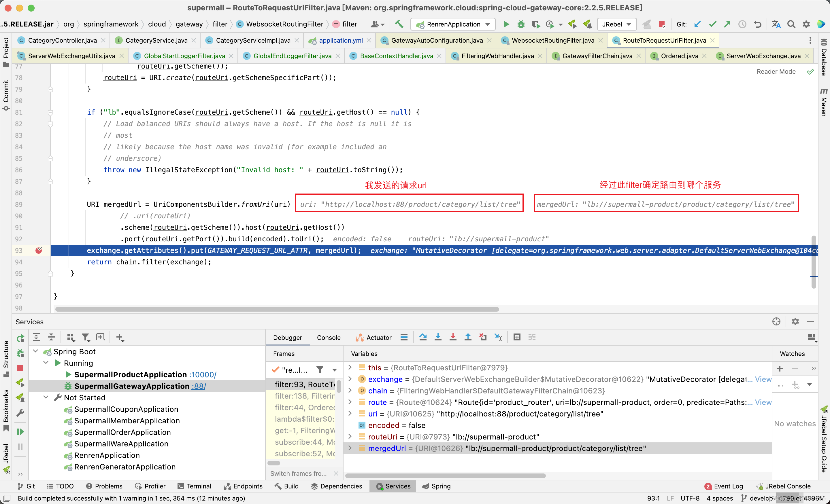This screenshot has width=830, height=504.
Task: Click the Variables panel horizontal scrollbar
Action: [445, 476]
